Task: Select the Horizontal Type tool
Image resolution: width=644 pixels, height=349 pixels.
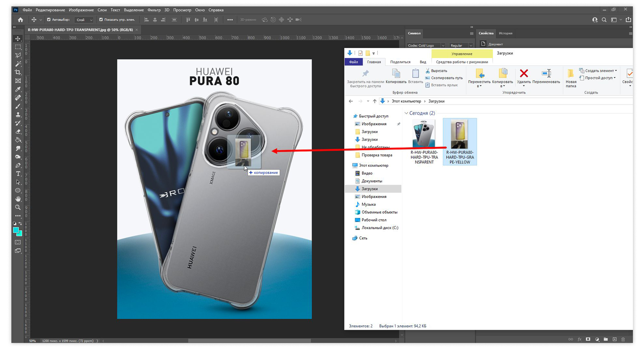Action: (18, 174)
